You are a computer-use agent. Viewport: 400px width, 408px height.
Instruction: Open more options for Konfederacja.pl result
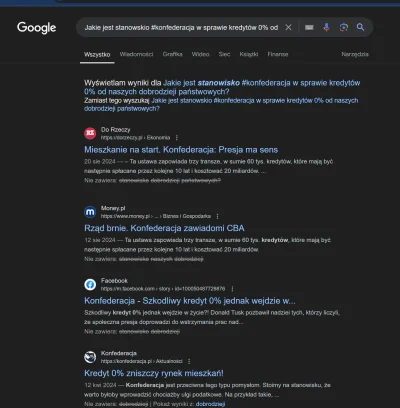189,361
